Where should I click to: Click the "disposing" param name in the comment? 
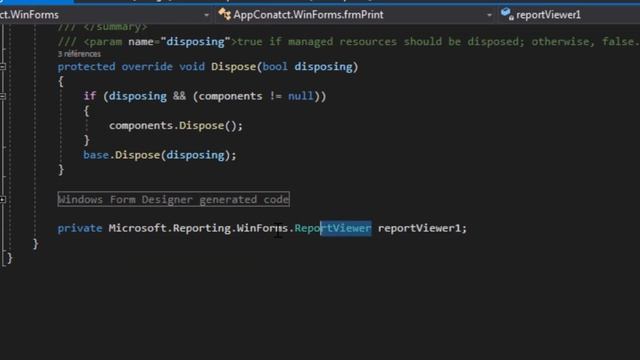(x=196, y=42)
